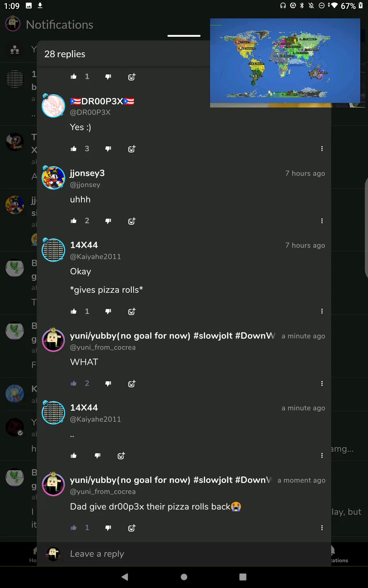
Task: Tap the Android back navigation button
Action: [125, 577]
